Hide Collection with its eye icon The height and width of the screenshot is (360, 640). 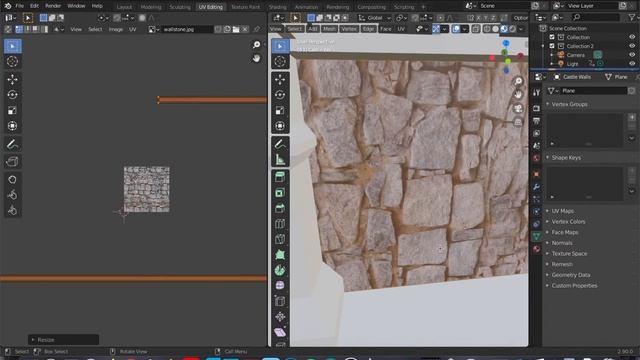[632, 37]
